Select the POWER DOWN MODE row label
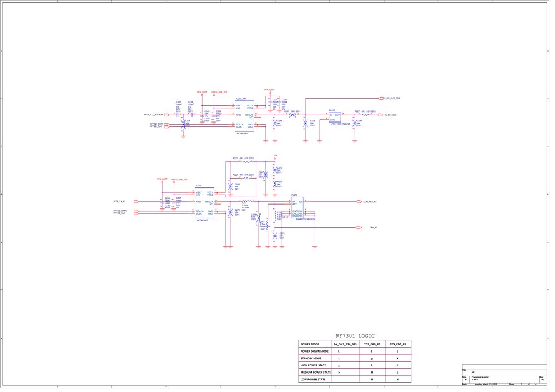This screenshot has width=555, height=392. 314,352
